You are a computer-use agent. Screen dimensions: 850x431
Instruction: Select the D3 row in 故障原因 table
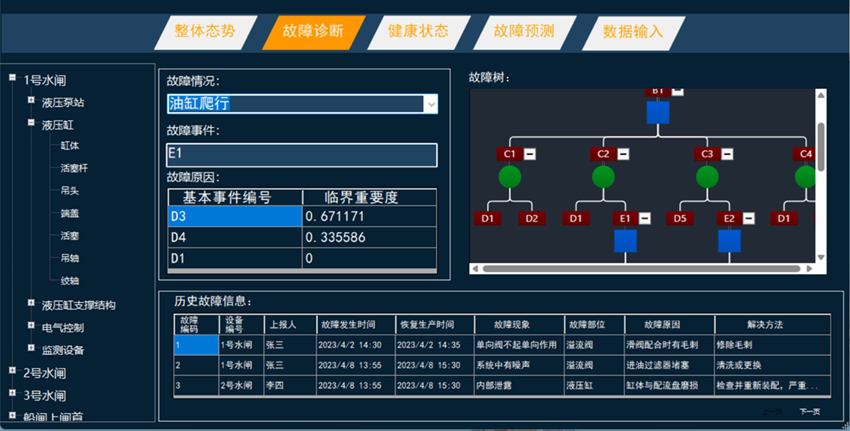point(302,216)
